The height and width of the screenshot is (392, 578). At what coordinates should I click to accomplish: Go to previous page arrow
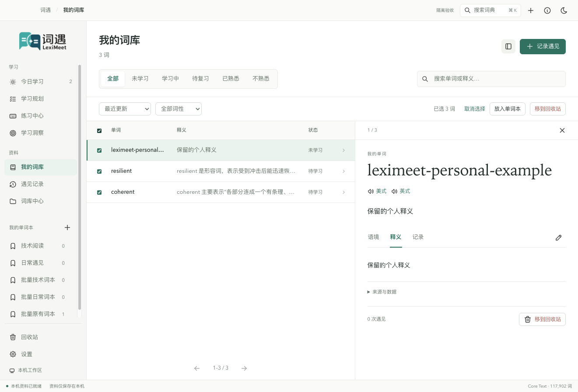point(197,368)
